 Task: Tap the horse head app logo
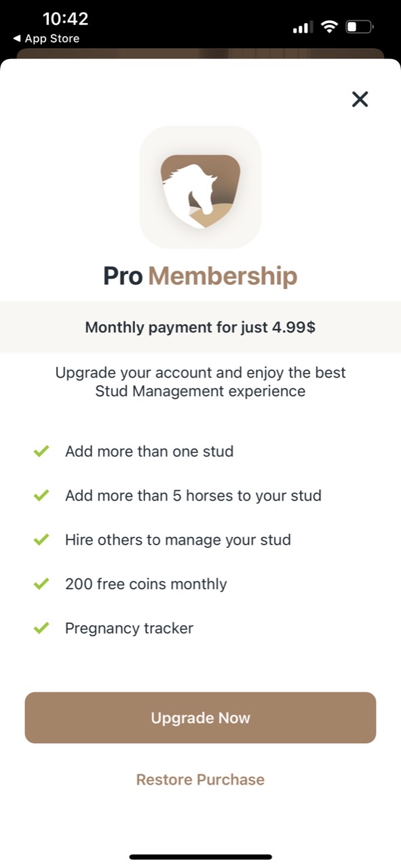(200, 187)
